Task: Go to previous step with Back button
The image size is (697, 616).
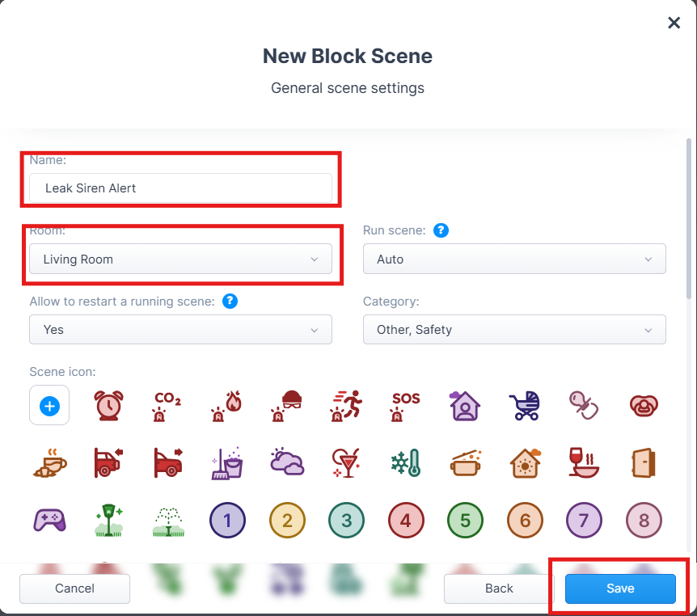Action: point(499,589)
